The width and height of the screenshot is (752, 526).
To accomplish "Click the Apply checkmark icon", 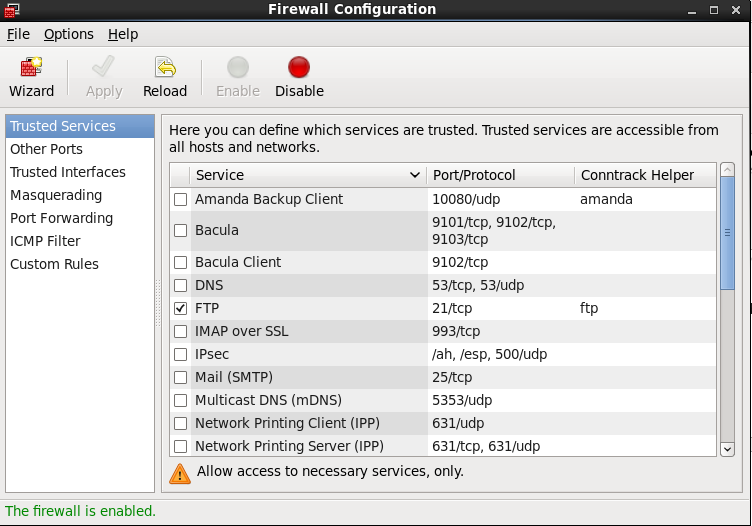I will tap(104, 67).
